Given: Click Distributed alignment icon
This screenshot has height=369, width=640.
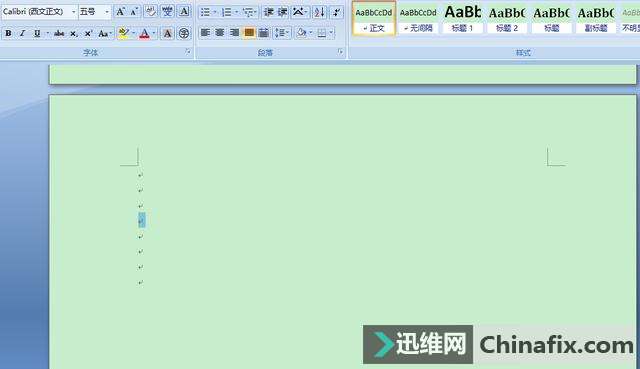Looking at the screenshot, I should (x=264, y=33).
